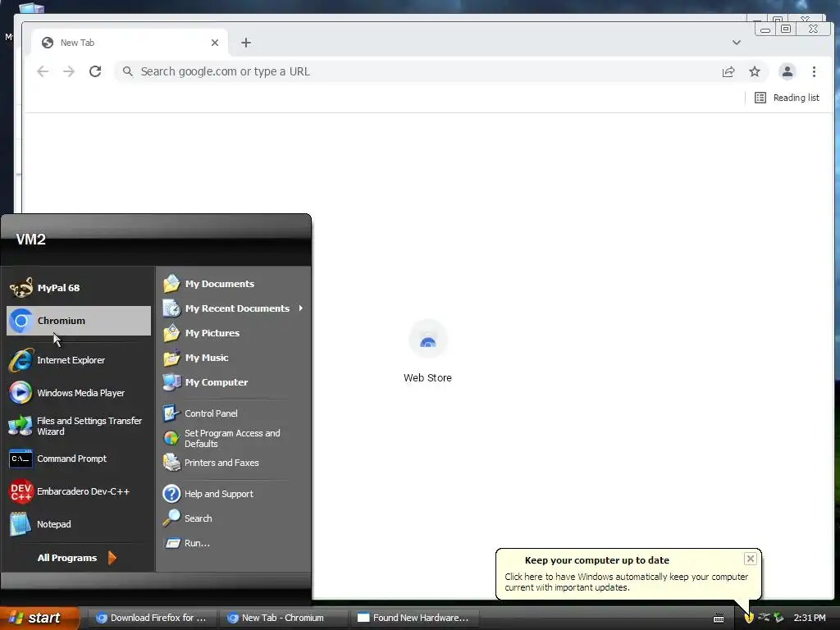
Task: Open My Computer
Action: tap(234, 382)
